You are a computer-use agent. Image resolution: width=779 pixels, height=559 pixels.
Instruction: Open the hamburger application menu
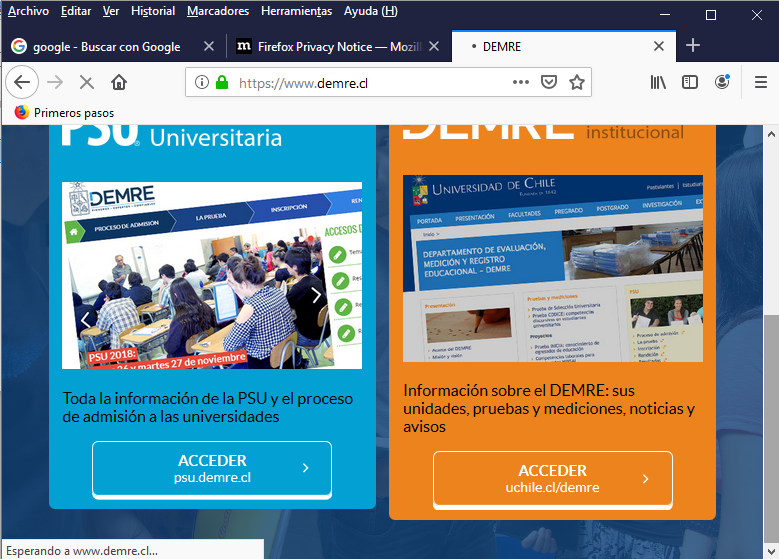tap(760, 82)
